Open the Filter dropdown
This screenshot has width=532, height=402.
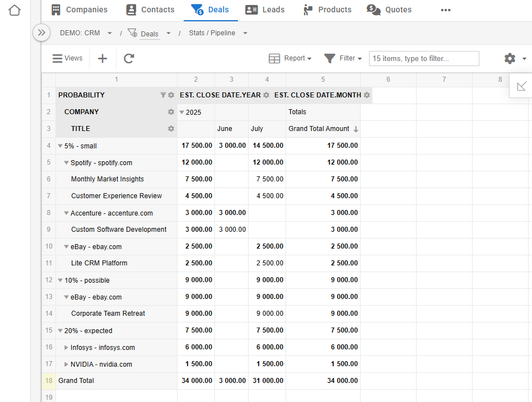click(343, 58)
